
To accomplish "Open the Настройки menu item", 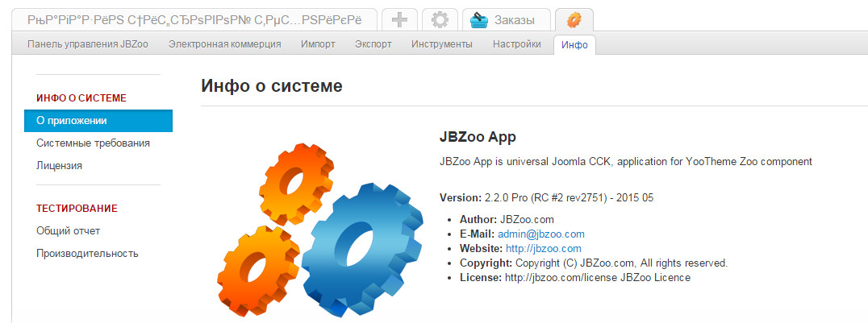I will pos(517,44).
